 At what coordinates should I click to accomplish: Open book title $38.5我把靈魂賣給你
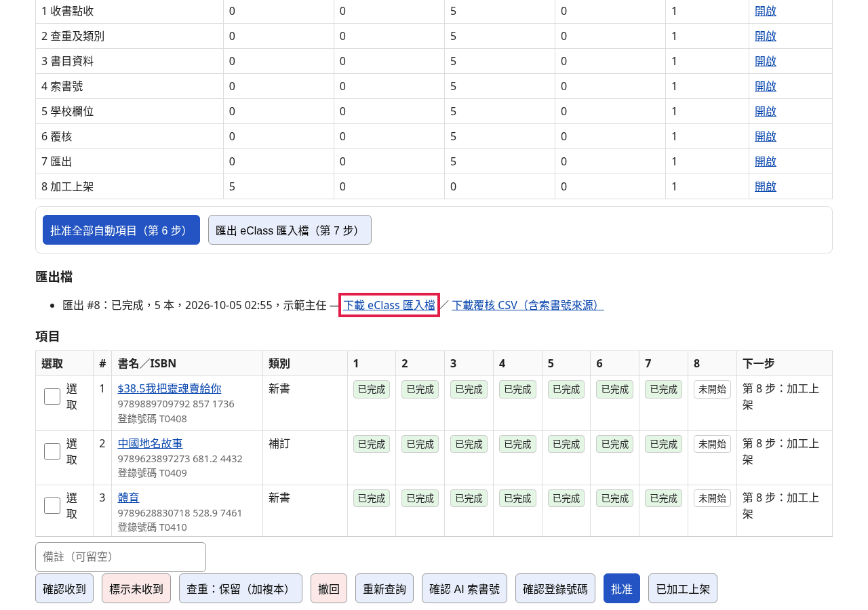click(170, 388)
